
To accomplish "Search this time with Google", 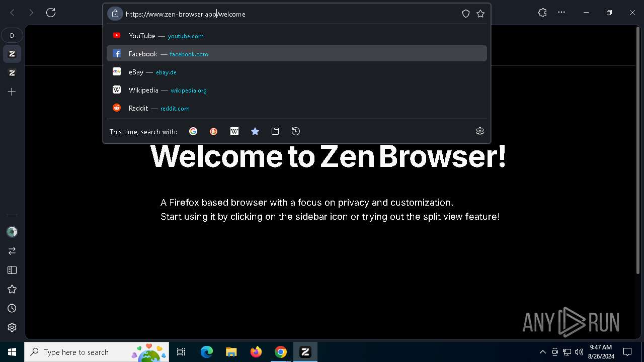I will click(193, 131).
